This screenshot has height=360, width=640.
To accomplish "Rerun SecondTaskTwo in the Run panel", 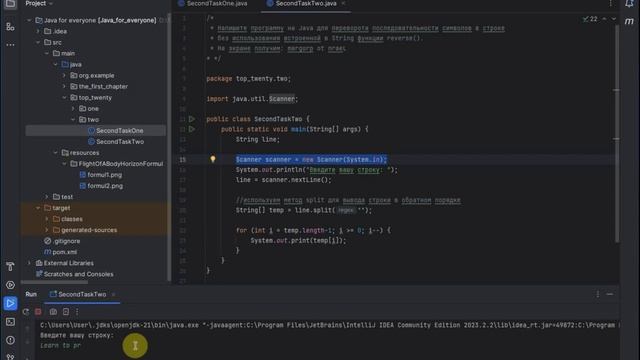I will coord(26,312).
